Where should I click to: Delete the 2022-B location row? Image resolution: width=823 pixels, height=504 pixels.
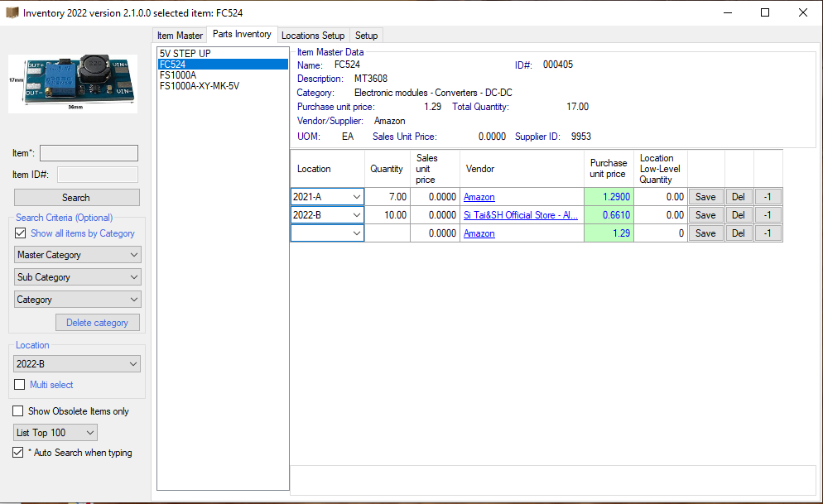(738, 215)
